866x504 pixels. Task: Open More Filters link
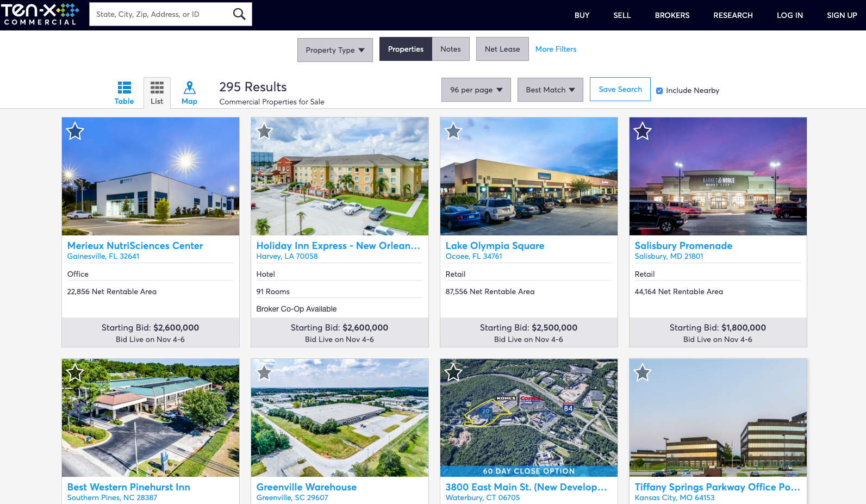point(556,49)
